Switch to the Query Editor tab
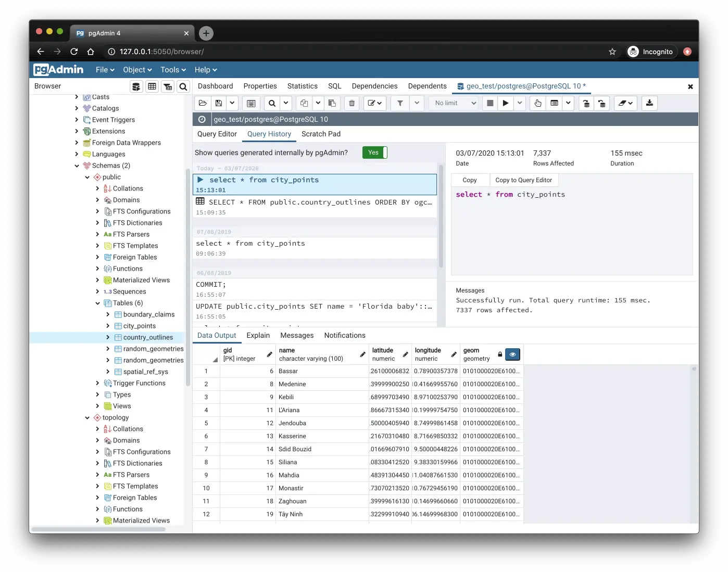The image size is (728, 572). pyautogui.click(x=217, y=134)
